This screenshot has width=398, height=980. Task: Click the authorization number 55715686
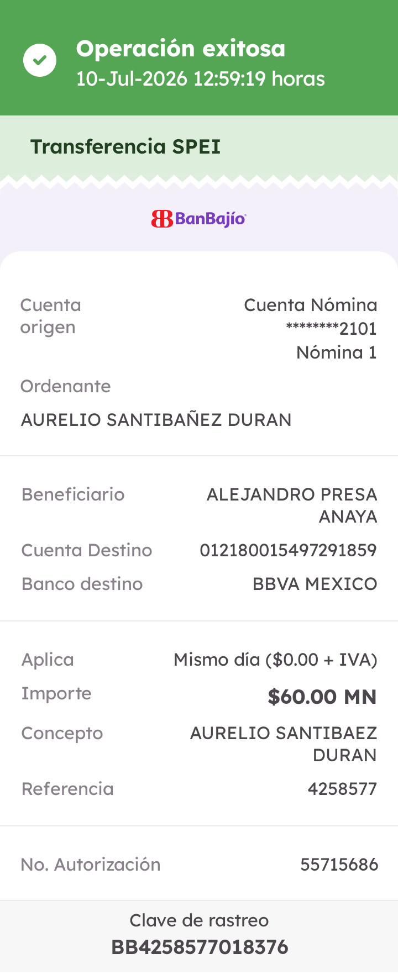tap(339, 865)
